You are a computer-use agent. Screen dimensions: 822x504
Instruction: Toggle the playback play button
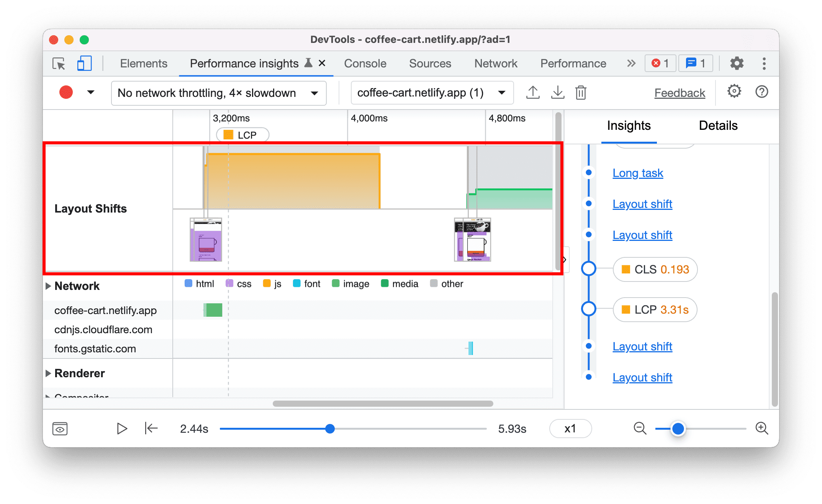tap(122, 428)
